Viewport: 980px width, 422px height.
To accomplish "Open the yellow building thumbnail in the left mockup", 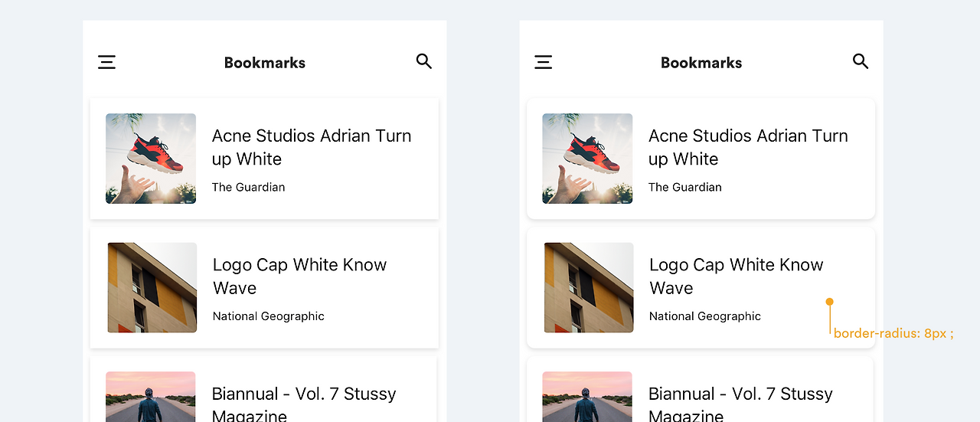I will pos(152,288).
